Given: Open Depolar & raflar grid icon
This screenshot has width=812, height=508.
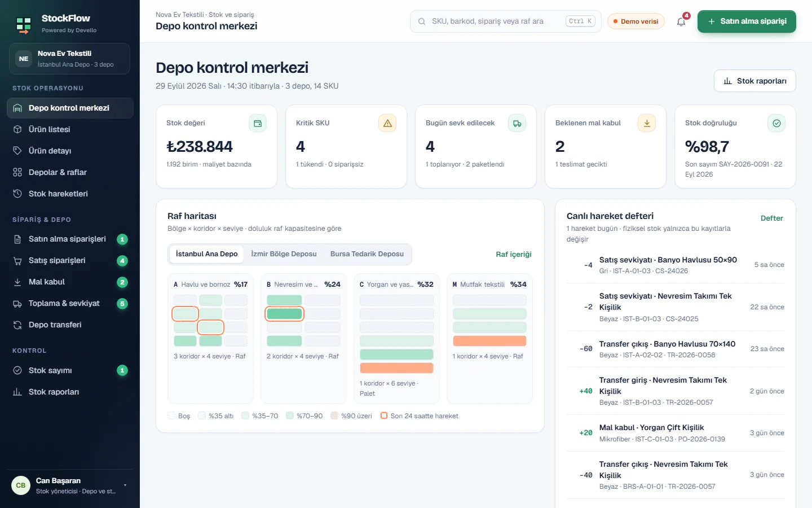Looking at the screenshot, I should click(x=17, y=172).
